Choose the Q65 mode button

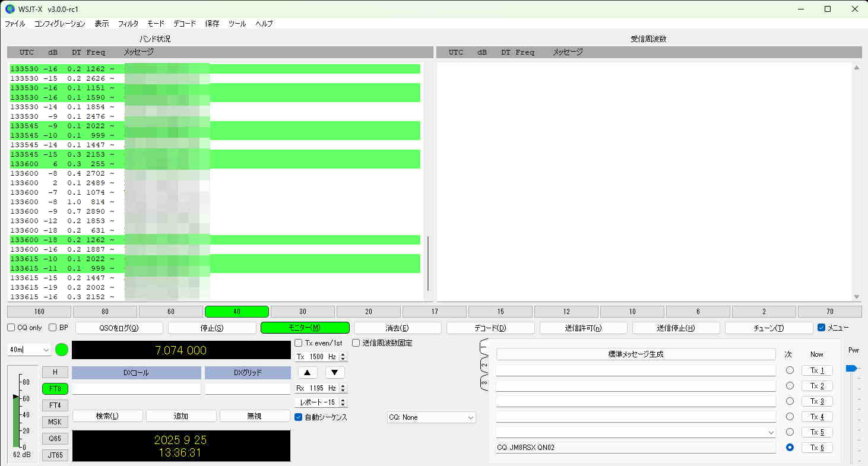(55, 439)
